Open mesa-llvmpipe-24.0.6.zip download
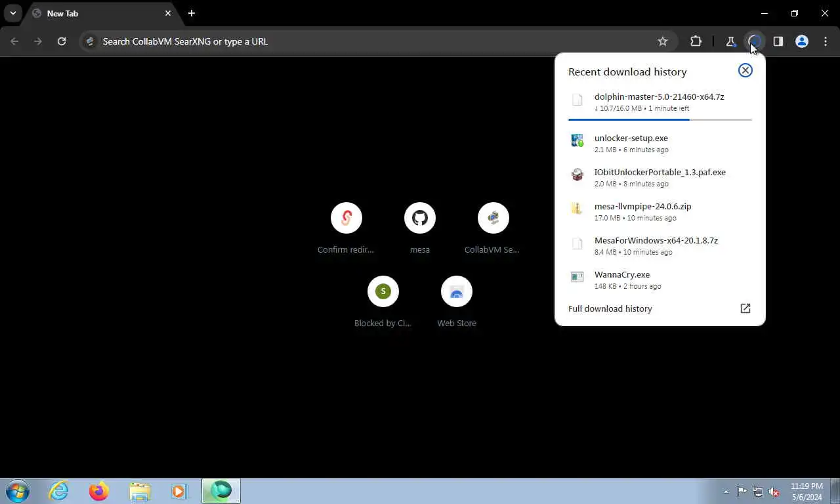This screenshot has height=504, width=840. (660, 211)
